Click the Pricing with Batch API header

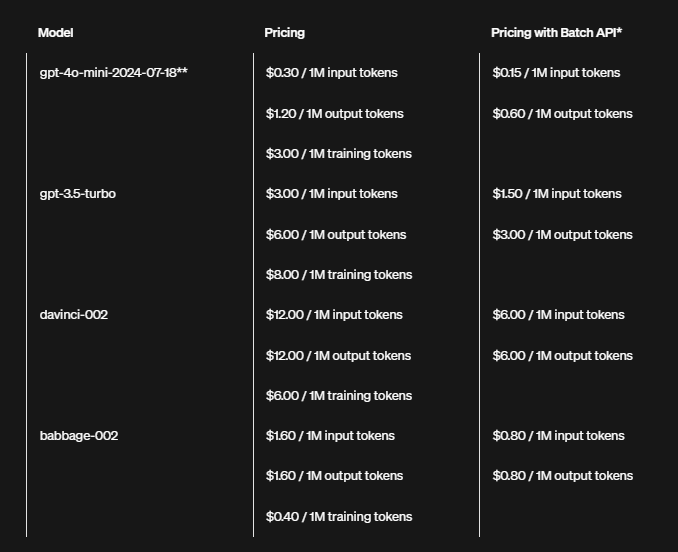click(x=557, y=33)
